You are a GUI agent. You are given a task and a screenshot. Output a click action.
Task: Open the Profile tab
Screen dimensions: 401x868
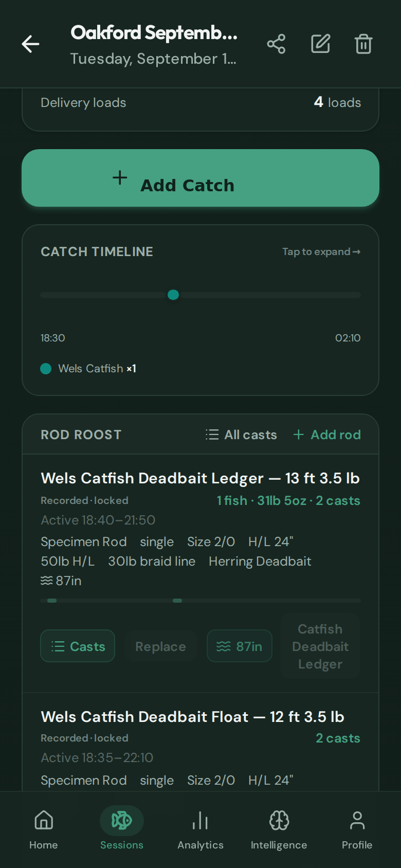[357, 829]
